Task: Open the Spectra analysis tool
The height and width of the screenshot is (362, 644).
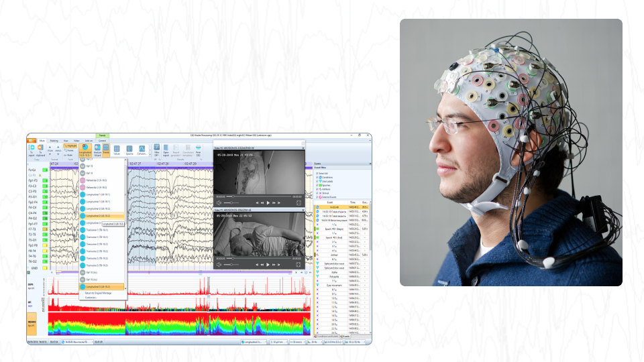Action: pyautogui.click(x=129, y=150)
